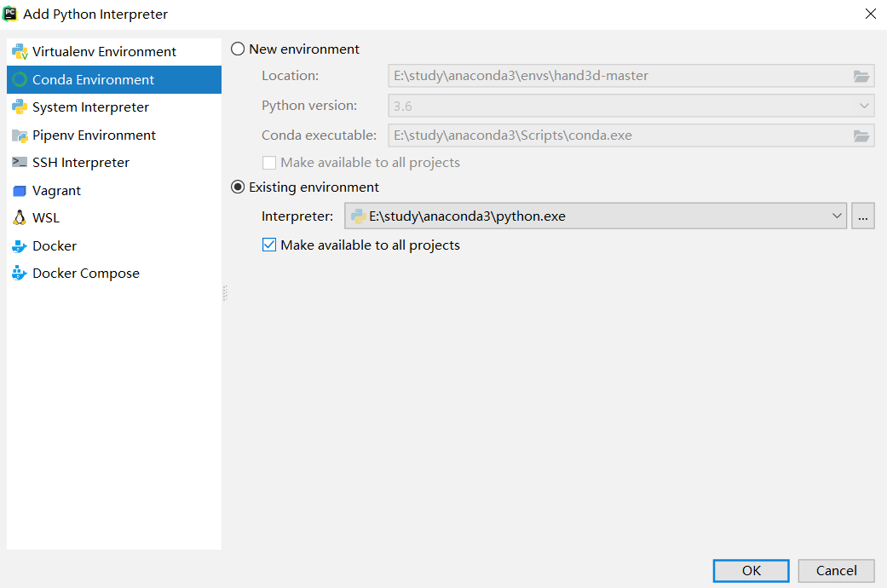Click the Docker whale icon
Screen dimensions: 887x588
coord(20,246)
